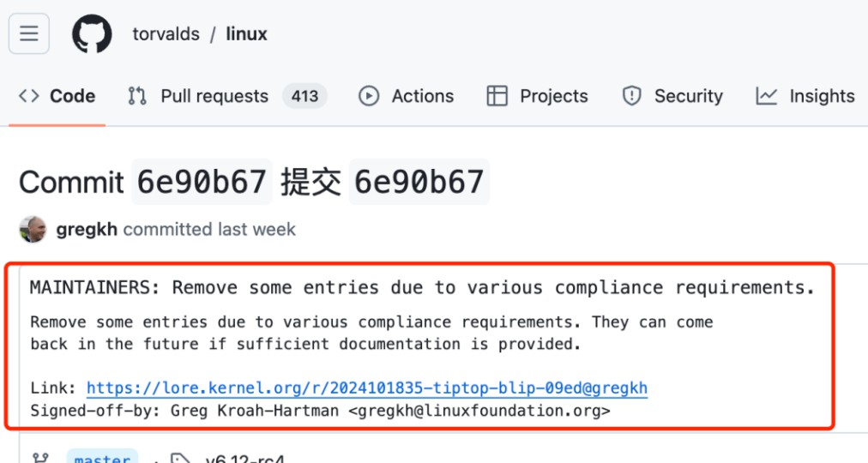This screenshot has height=463, width=868.
Task: Click the Actions play-circle icon
Action: (369, 96)
